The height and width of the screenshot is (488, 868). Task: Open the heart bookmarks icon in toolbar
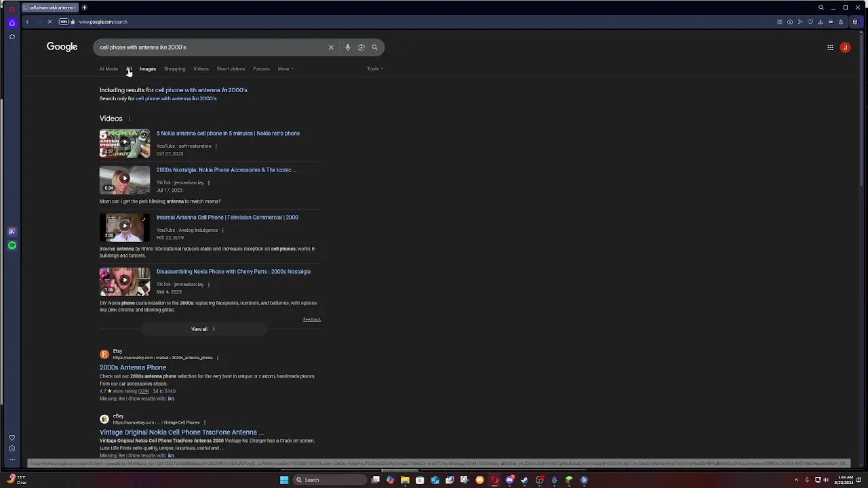810,22
